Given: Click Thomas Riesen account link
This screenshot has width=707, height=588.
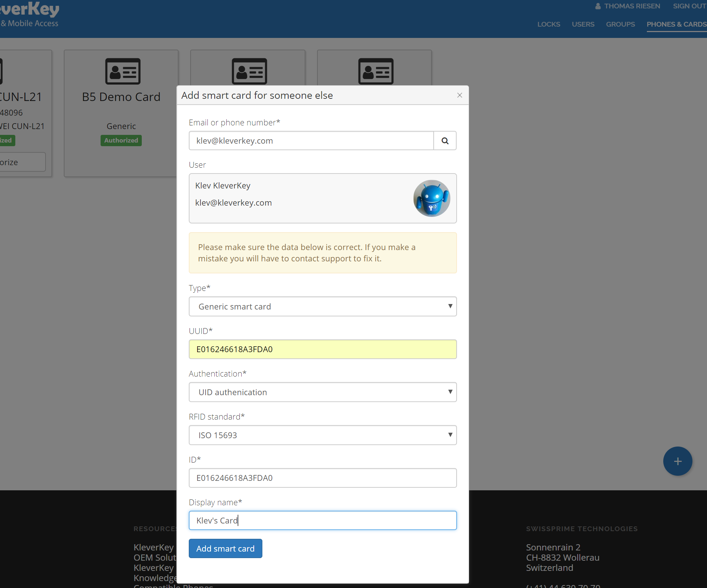Looking at the screenshot, I should (x=632, y=6).
